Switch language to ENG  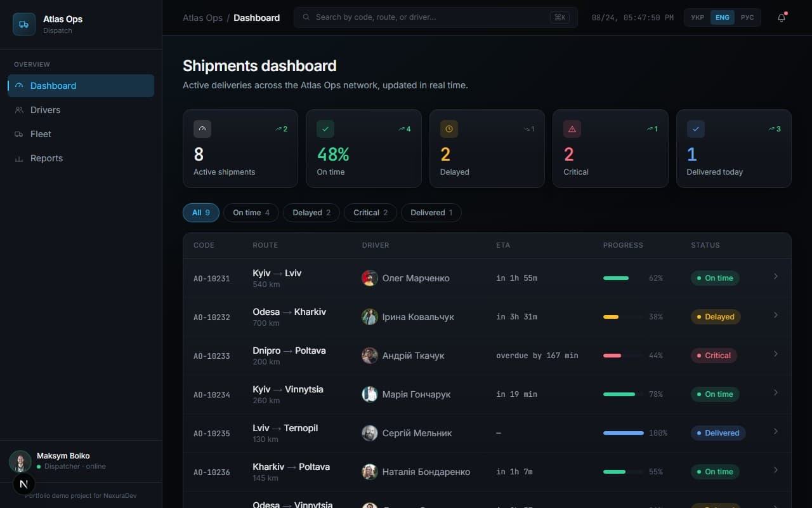click(x=722, y=17)
